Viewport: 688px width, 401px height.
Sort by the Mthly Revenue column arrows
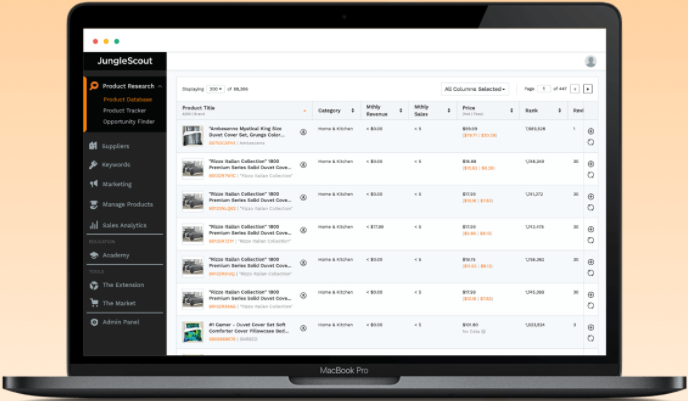(401, 111)
